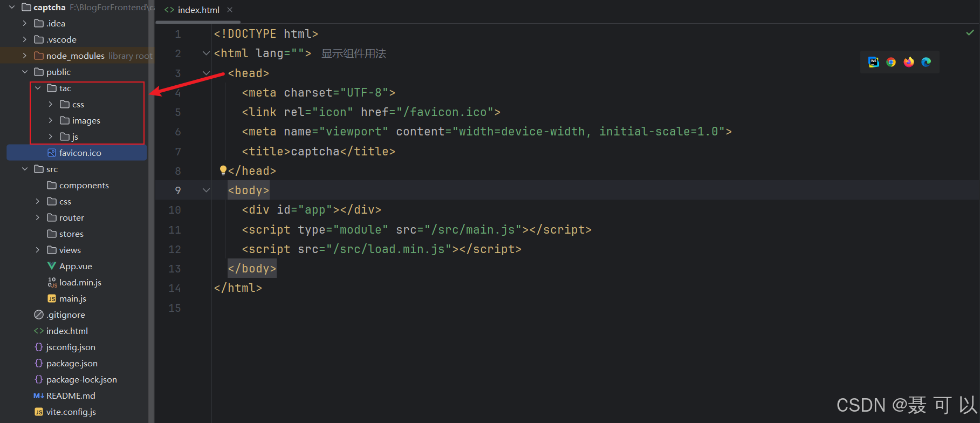Collapse the src folder chevron
The height and width of the screenshot is (423, 980).
25,169
